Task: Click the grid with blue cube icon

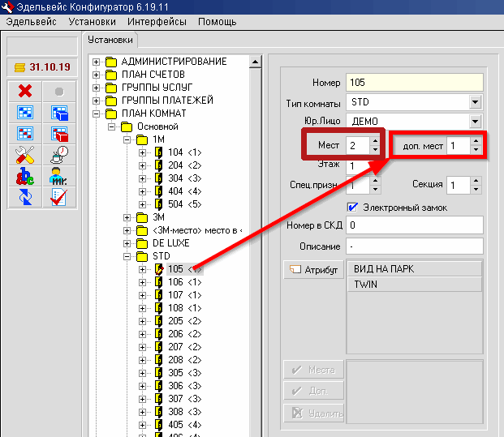Action: point(58,112)
